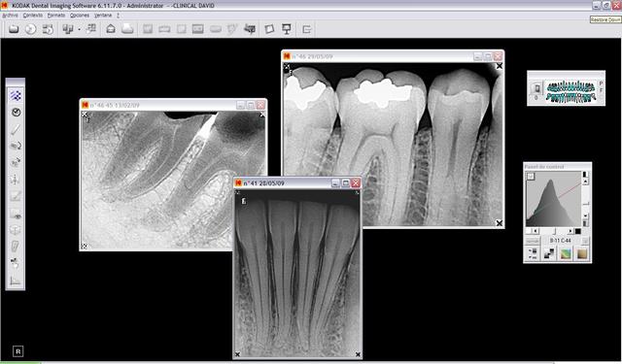Select the blue filter pattern tool in left palette
The width and height of the screenshot is (622, 364).
[x=16, y=95]
